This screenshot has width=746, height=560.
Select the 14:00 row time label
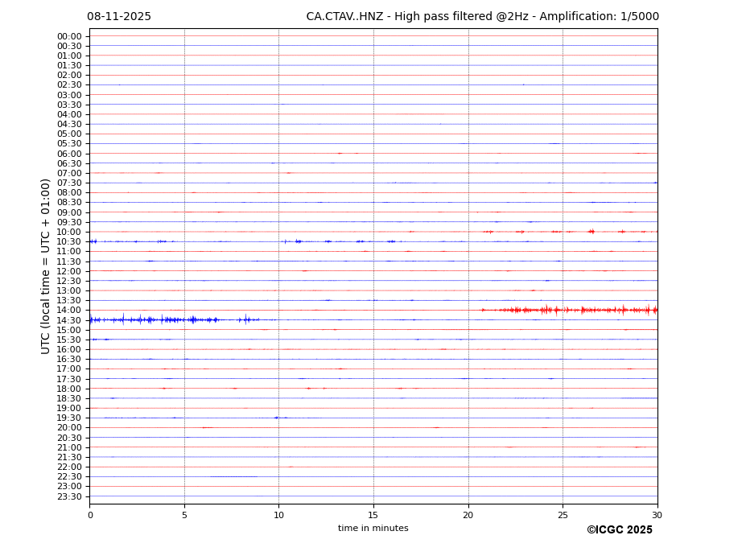(x=68, y=311)
